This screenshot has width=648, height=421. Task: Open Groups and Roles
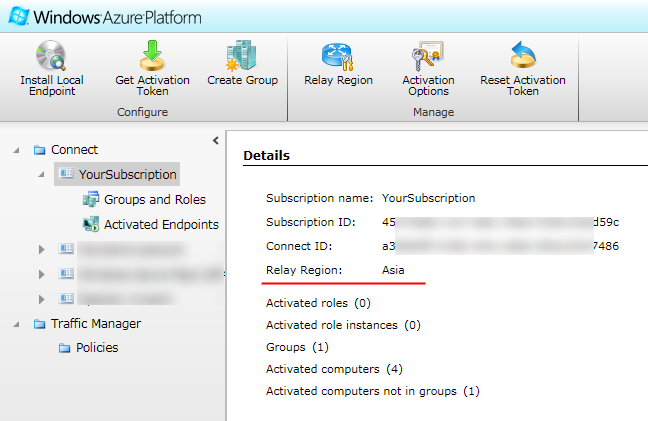[x=155, y=200]
